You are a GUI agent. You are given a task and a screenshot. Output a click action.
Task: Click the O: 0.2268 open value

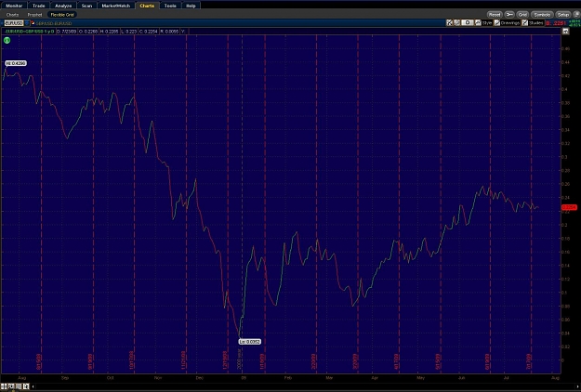tap(88, 32)
